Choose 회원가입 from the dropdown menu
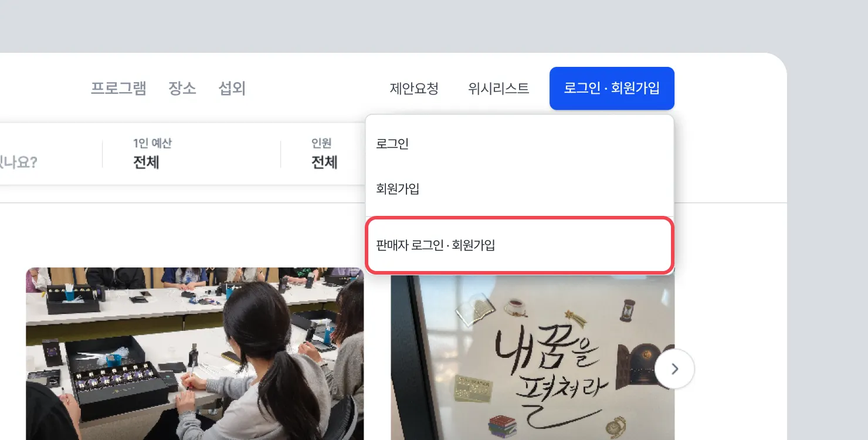Image resolution: width=868 pixels, height=440 pixels. (520, 189)
